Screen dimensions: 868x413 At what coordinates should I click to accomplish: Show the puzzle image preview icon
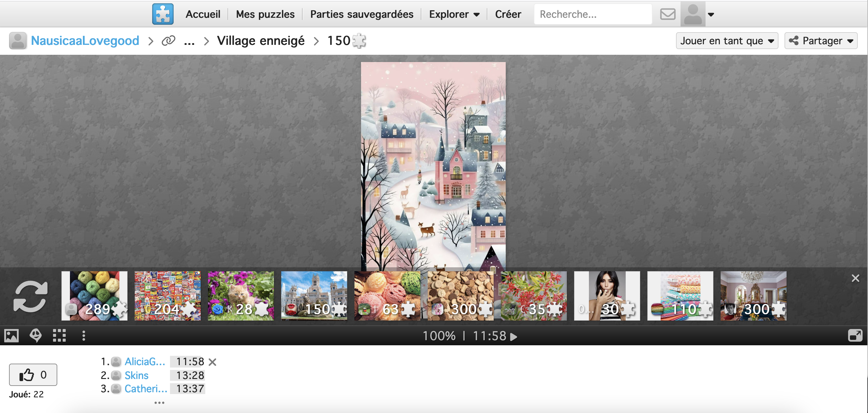coord(11,336)
